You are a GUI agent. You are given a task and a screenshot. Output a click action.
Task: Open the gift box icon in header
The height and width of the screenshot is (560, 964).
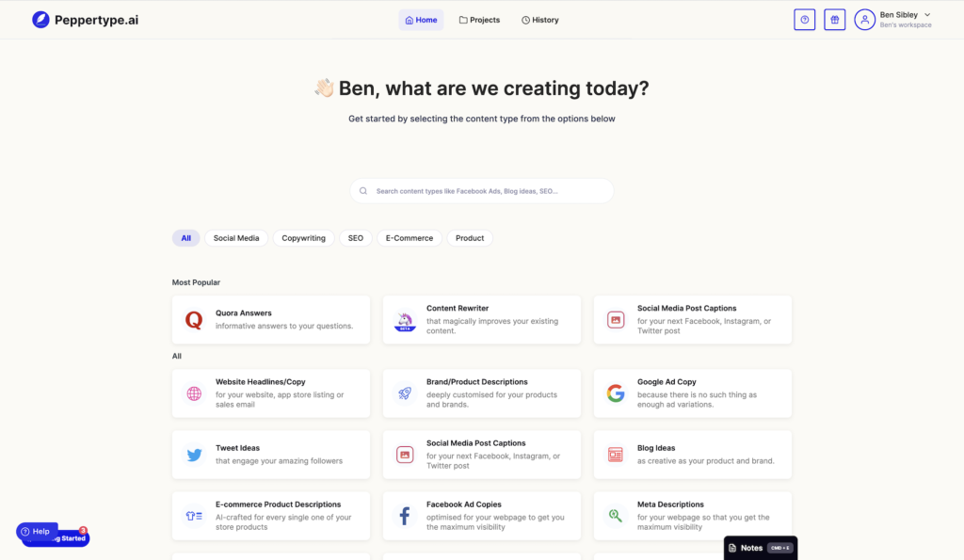click(834, 20)
